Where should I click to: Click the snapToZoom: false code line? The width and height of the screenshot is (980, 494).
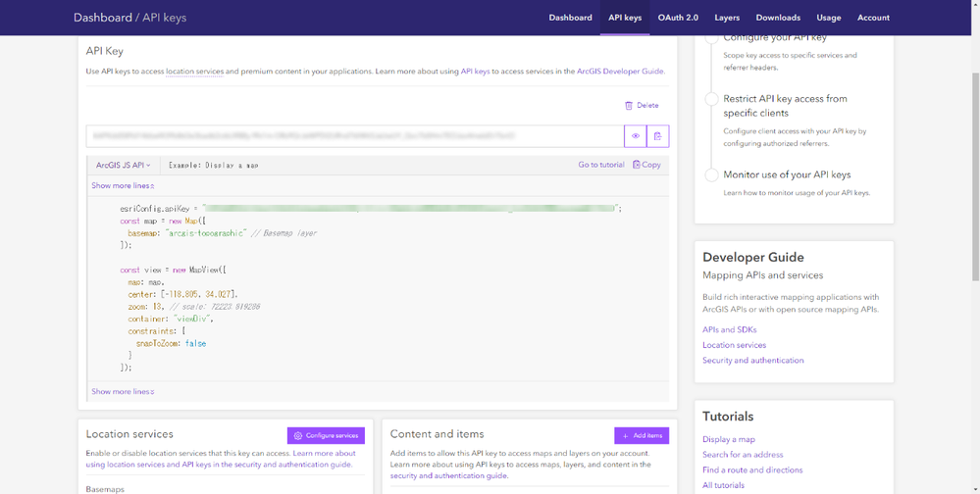coord(171,343)
